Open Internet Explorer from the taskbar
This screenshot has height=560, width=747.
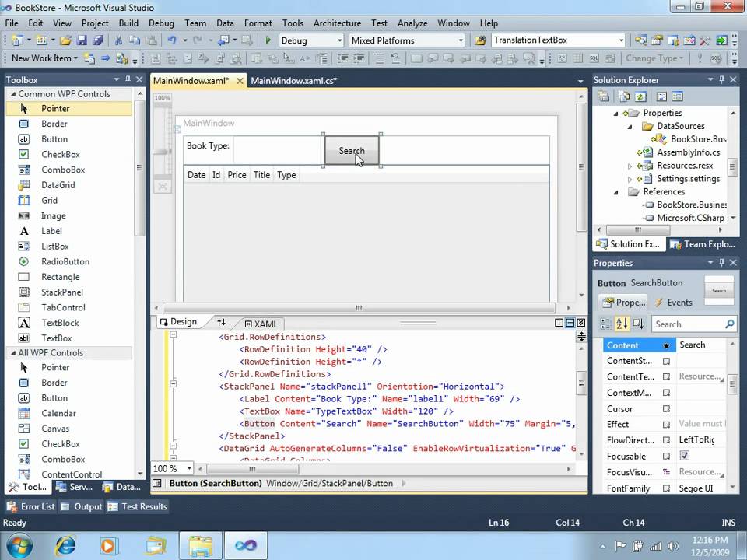pyautogui.click(x=65, y=545)
